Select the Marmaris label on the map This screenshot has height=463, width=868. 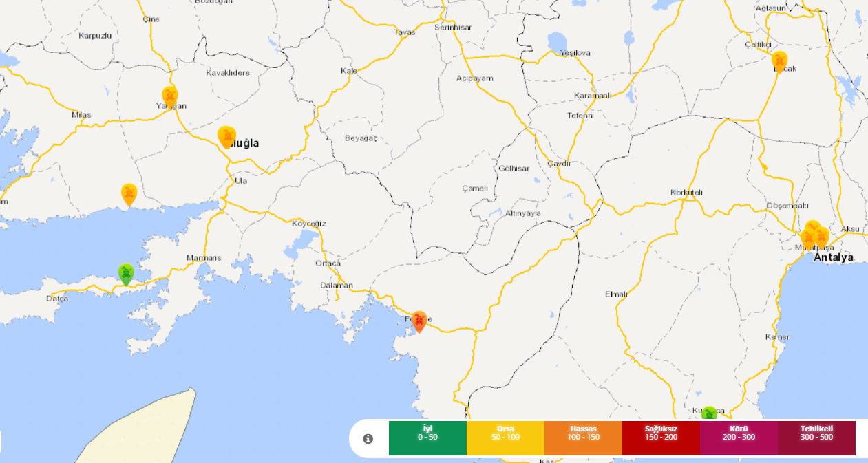coord(204,257)
